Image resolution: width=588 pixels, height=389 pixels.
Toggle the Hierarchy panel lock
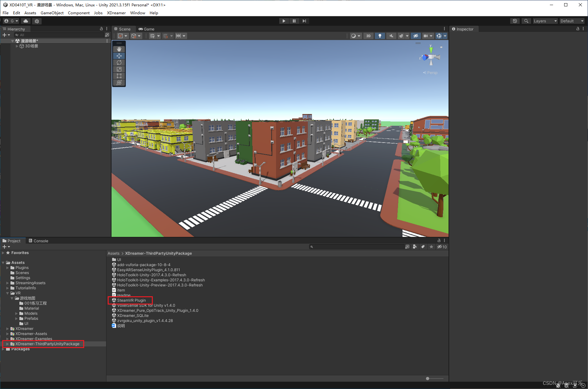101,29
